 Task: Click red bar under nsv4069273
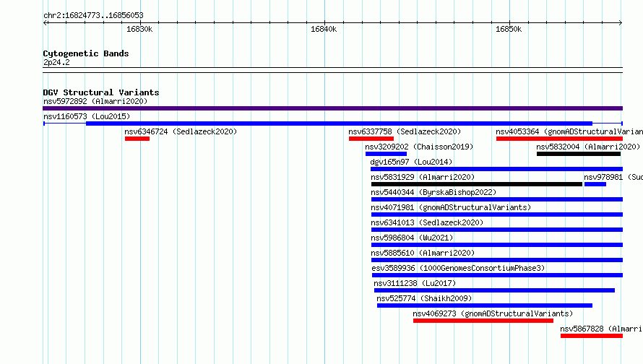483,321
